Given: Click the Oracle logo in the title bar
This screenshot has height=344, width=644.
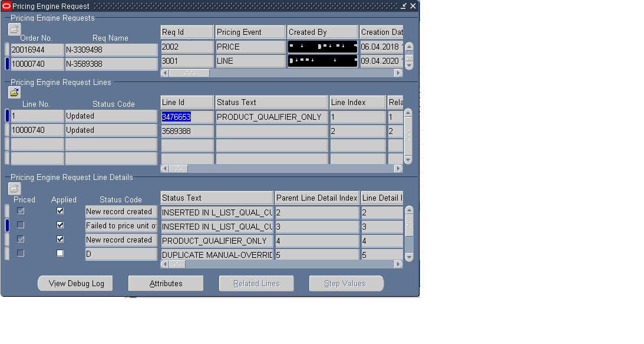Looking at the screenshot, I should [x=5, y=6].
